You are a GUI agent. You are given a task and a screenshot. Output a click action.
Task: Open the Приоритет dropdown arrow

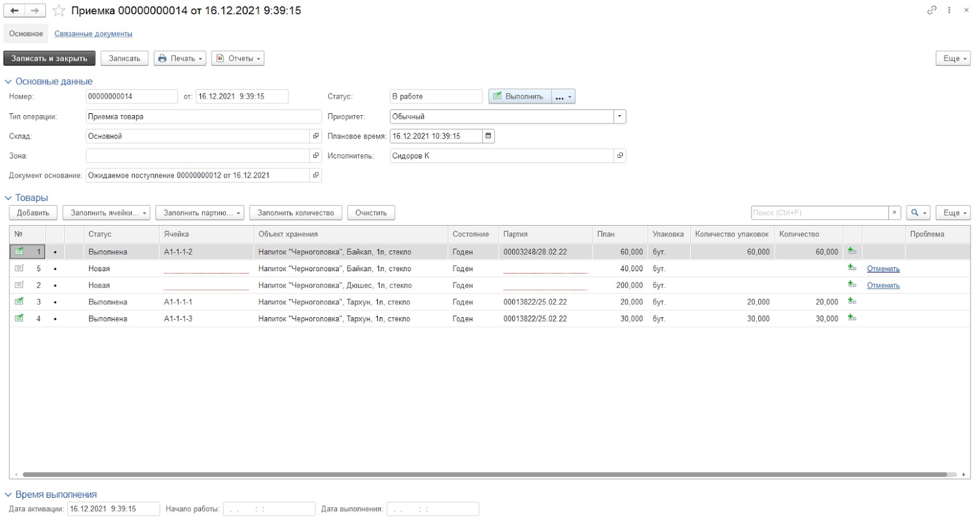pos(620,116)
